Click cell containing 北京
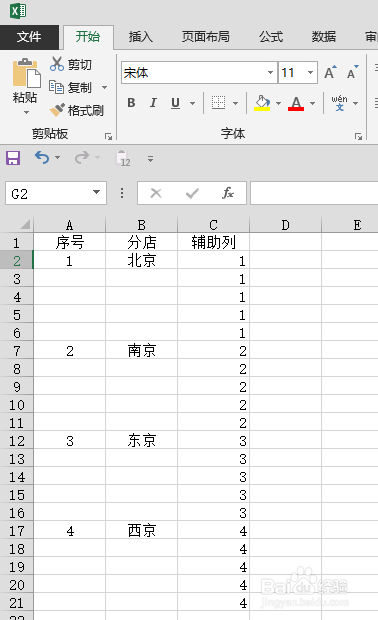Image resolution: width=378 pixels, height=620 pixels. 142,261
